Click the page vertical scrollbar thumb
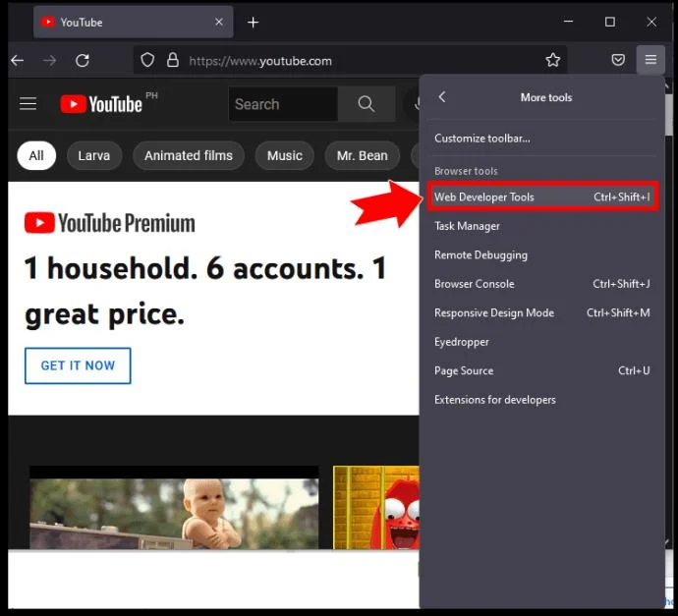This screenshot has height=616, width=678. pyautogui.click(x=669, y=115)
